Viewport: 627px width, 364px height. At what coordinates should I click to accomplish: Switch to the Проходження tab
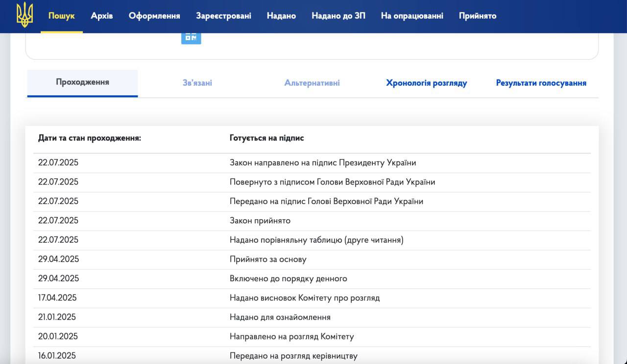tap(82, 82)
